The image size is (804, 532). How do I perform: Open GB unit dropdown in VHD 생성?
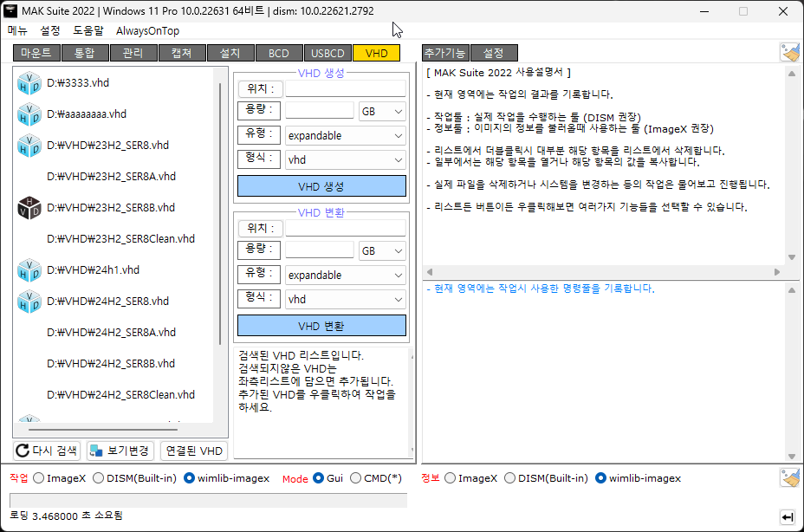pyautogui.click(x=382, y=111)
